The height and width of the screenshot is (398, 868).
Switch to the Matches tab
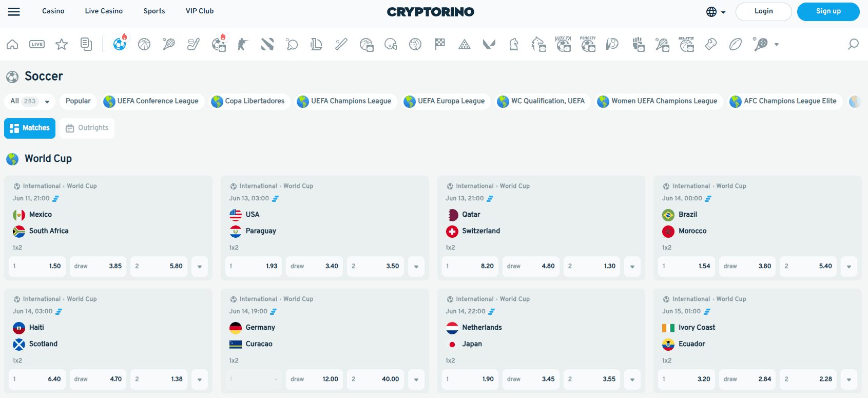29,128
